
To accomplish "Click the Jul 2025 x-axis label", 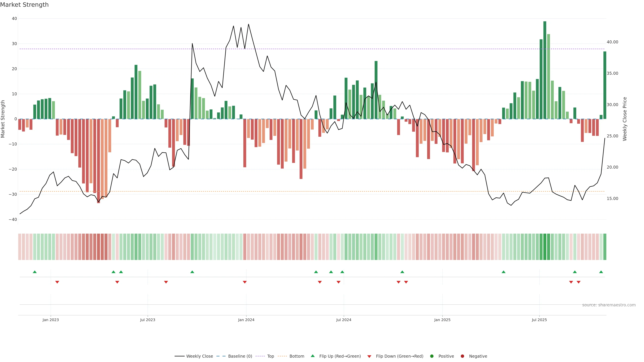I will click(539, 320).
